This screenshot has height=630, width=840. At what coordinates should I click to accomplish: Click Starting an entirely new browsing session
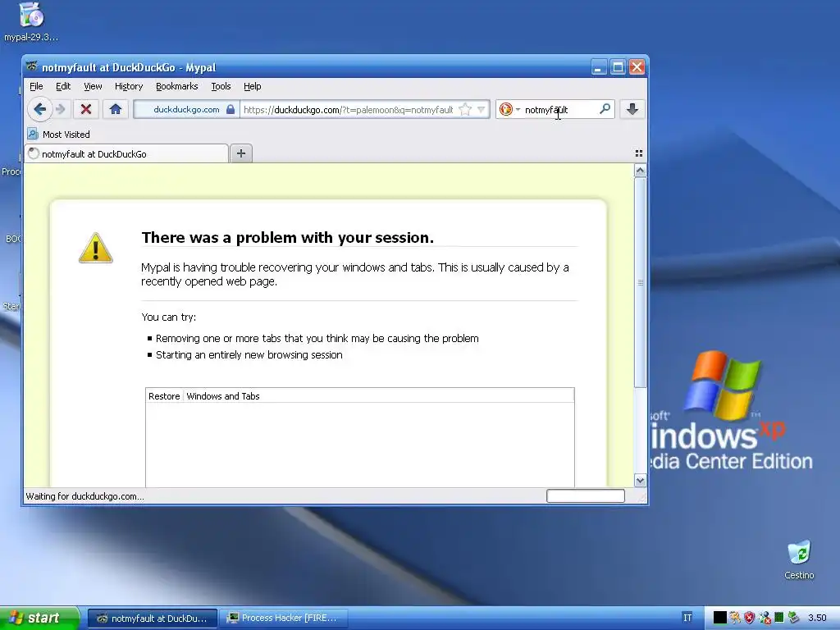pyautogui.click(x=249, y=354)
